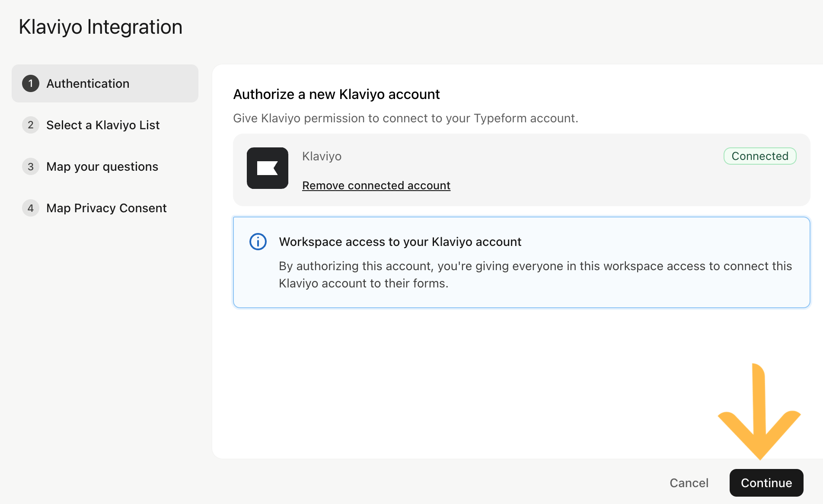Click Workspace access to your Klaviyo account heading

[x=400, y=242]
